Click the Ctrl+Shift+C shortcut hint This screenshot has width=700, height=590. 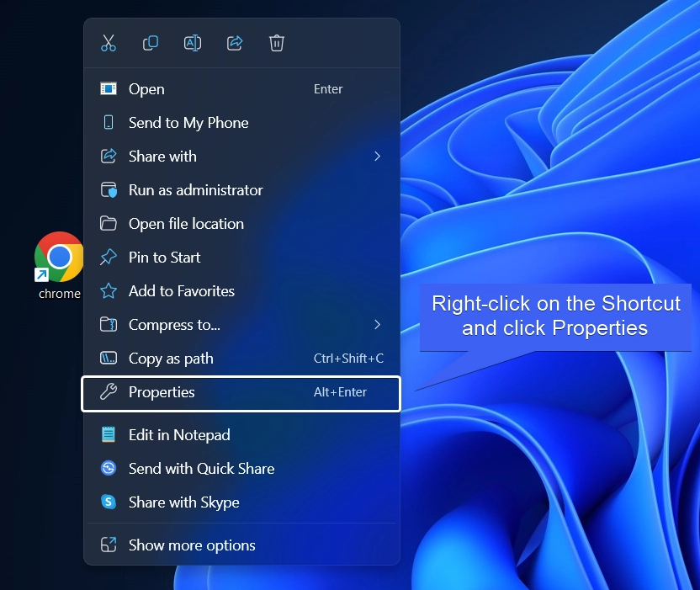pos(348,359)
